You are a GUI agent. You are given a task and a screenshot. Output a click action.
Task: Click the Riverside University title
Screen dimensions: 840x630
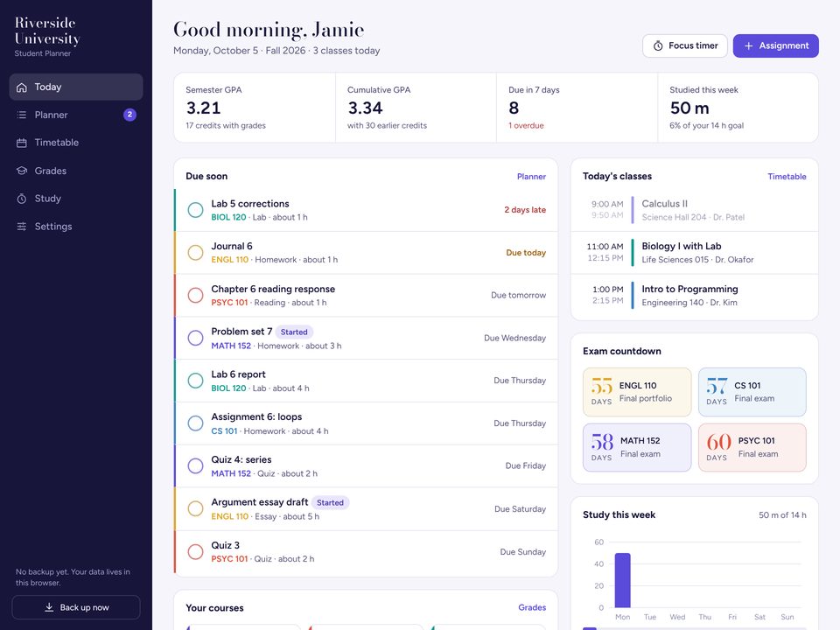pyautogui.click(x=47, y=31)
